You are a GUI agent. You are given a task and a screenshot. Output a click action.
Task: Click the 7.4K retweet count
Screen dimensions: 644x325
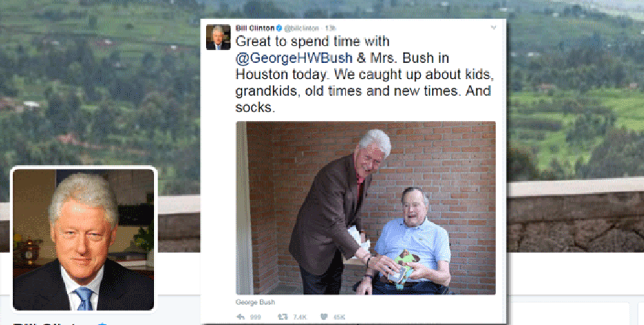[300, 317]
